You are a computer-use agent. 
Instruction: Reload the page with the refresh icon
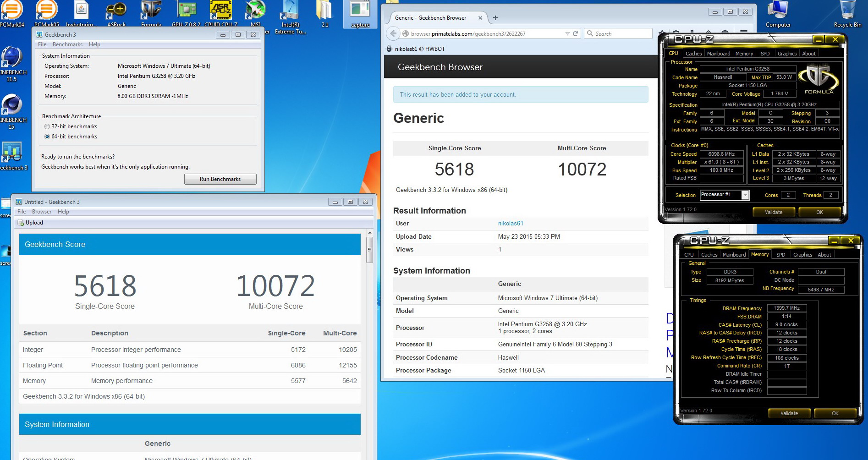tap(575, 33)
